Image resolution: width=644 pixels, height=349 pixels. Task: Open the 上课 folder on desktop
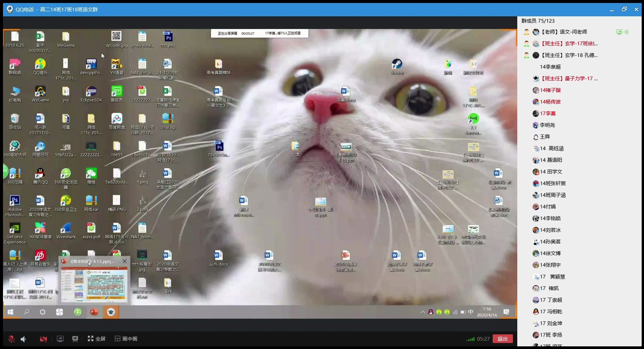(x=295, y=149)
